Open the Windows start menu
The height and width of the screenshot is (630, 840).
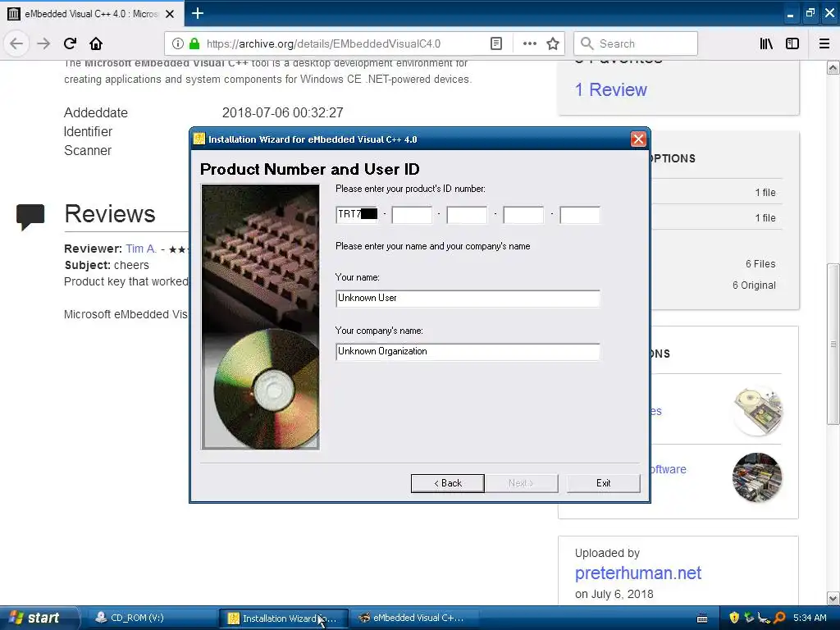(38, 618)
